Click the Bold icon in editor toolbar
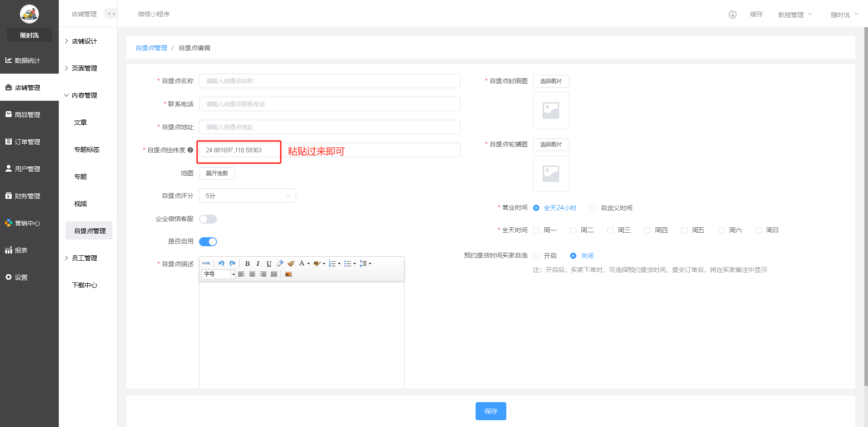The image size is (868, 427). pos(247,263)
